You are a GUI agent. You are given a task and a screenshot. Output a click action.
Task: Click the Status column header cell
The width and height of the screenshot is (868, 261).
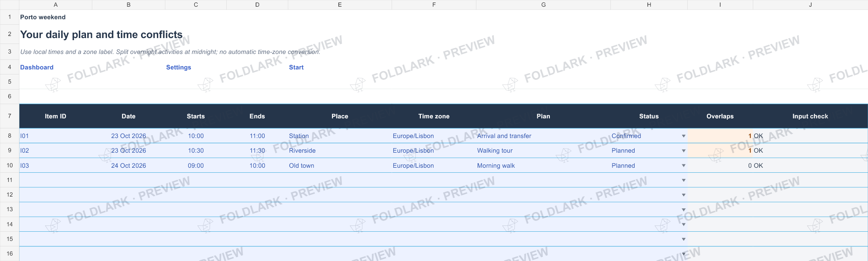pos(649,116)
